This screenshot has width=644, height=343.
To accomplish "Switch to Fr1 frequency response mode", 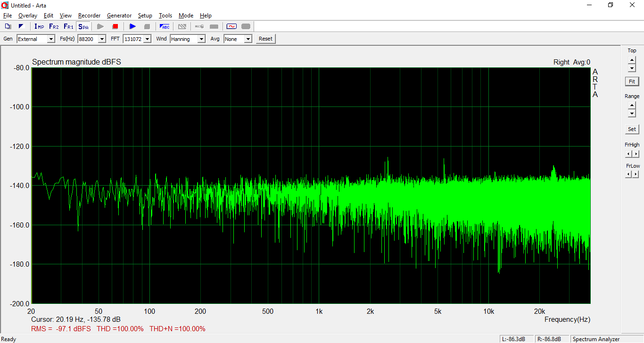I will pos(68,26).
